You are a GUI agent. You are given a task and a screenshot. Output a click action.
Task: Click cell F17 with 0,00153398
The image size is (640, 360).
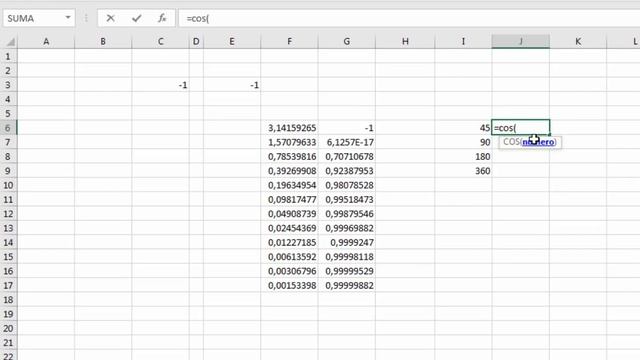point(289,285)
